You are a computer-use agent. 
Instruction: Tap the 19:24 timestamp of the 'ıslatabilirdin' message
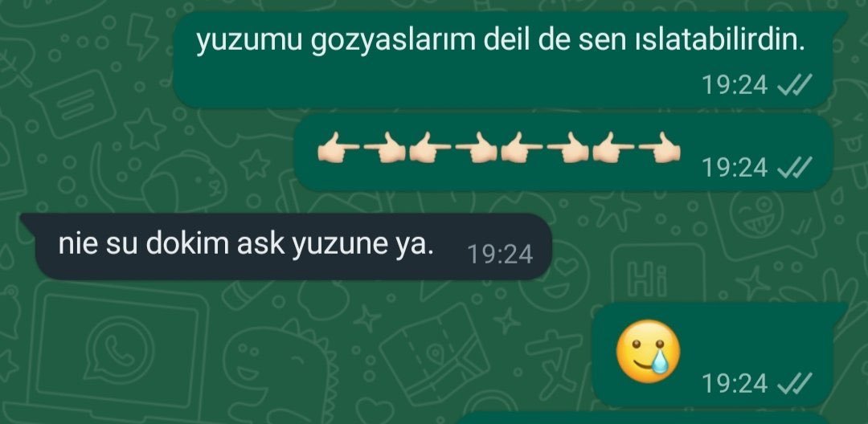tap(735, 84)
